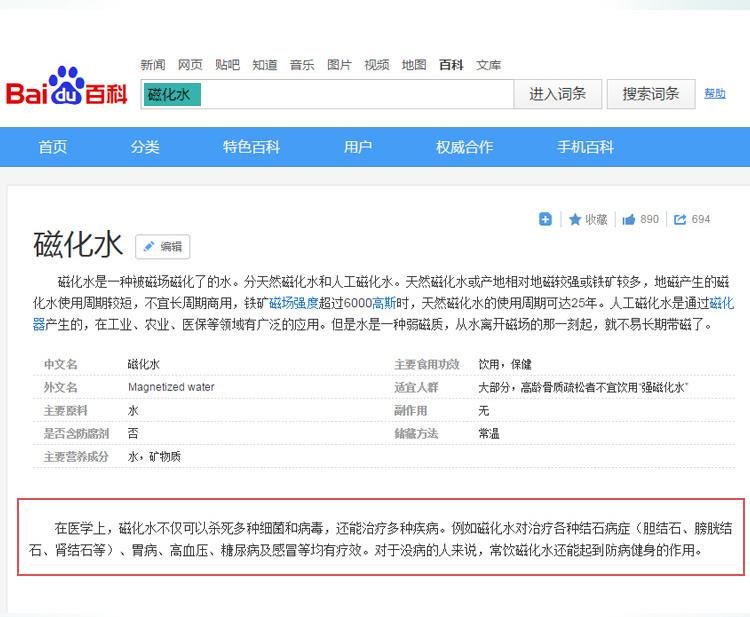
Task: Open 用户 in blue navigation bar
Action: pyautogui.click(x=358, y=147)
